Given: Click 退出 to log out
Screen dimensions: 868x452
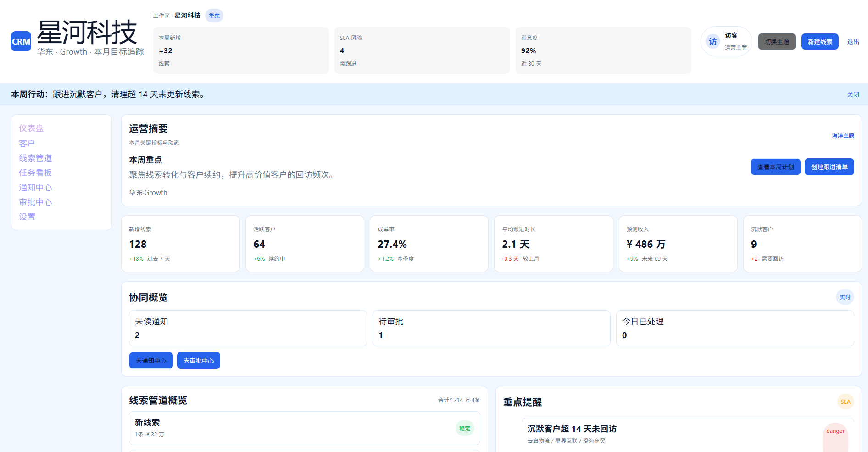Looking at the screenshot, I should (853, 42).
